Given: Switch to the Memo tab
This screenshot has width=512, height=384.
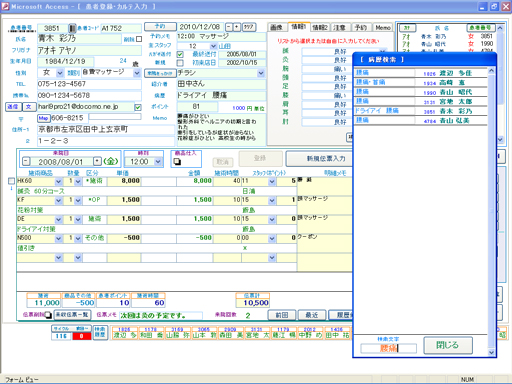Looking at the screenshot, I should pyautogui.click(x=383, y=27).
